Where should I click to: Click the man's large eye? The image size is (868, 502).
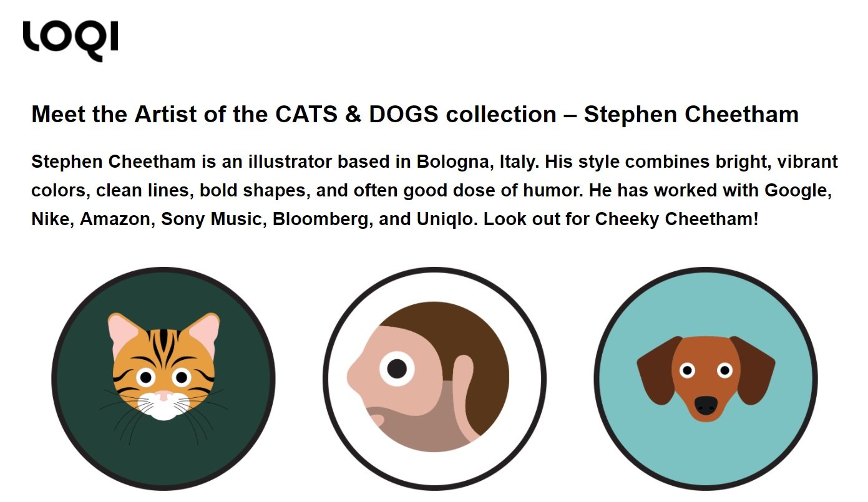397,369
